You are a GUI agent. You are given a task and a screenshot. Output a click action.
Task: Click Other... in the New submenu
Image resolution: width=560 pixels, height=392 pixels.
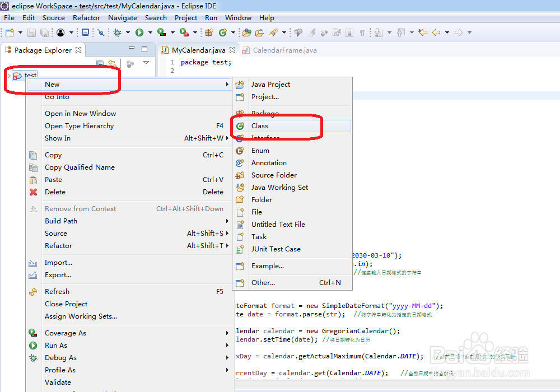[292, 283]
